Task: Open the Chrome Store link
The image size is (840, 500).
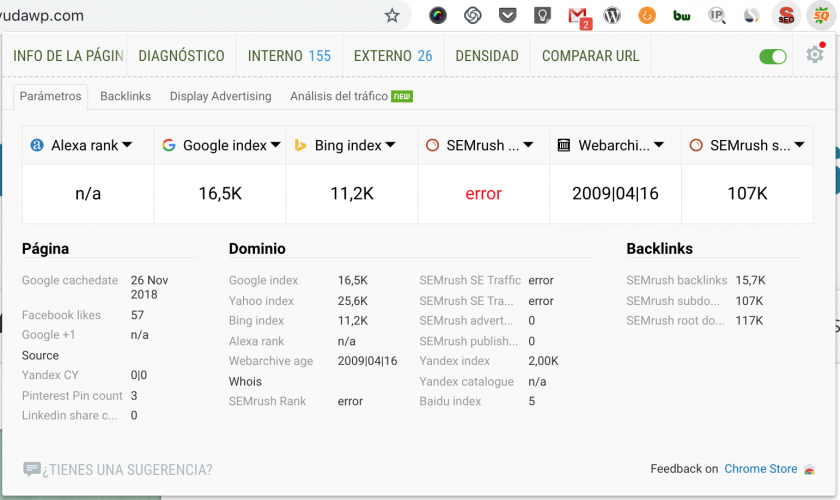Action: (760, 469)
